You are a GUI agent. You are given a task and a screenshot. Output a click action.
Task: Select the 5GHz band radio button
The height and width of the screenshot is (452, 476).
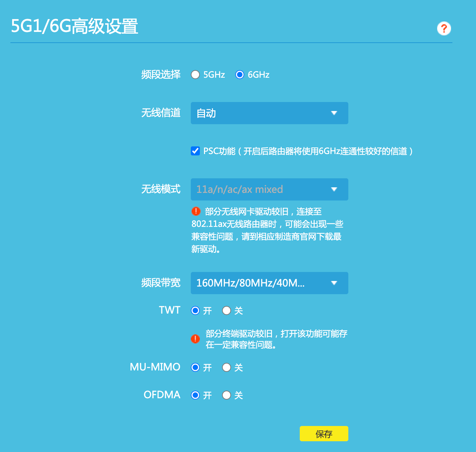195,75
